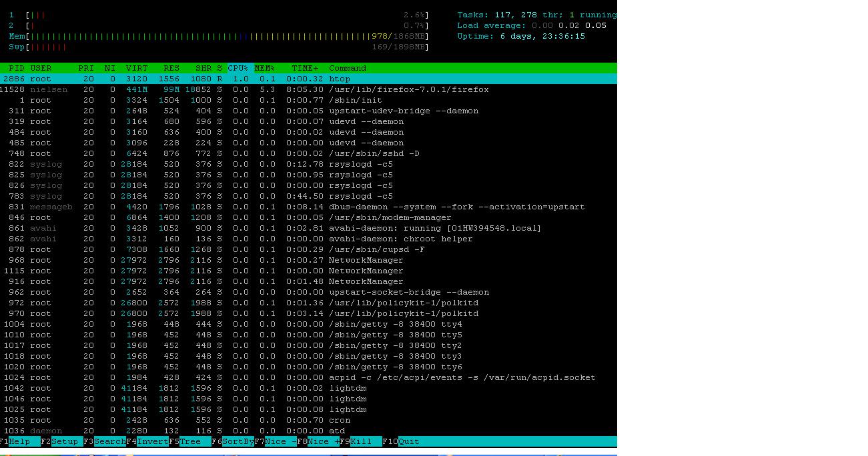Viewport: 868px width, 456px height.
Task: Invert the sort order using F4Invert
Action: (148, 441)
